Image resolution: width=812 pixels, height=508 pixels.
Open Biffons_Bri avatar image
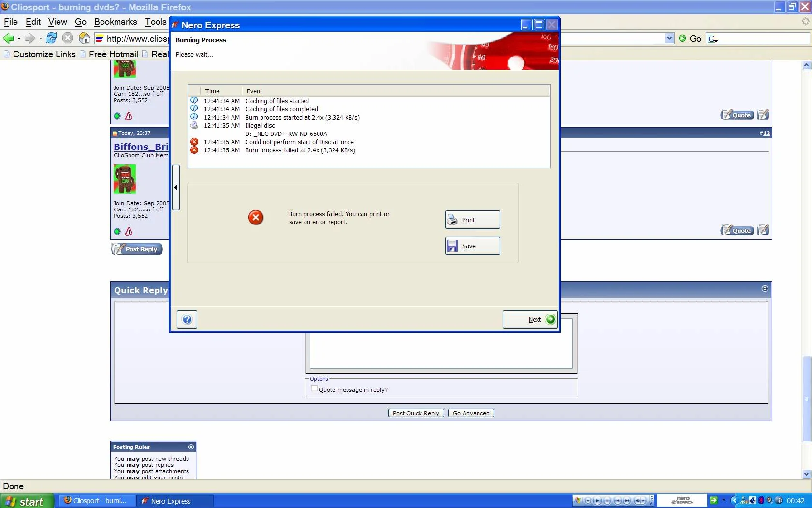(x=125, y=179)
